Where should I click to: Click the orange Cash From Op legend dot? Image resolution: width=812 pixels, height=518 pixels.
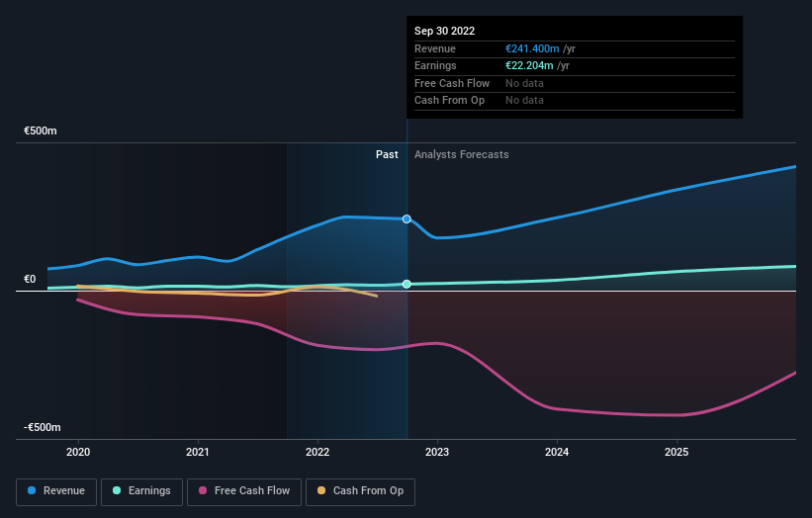coord(321,490)
